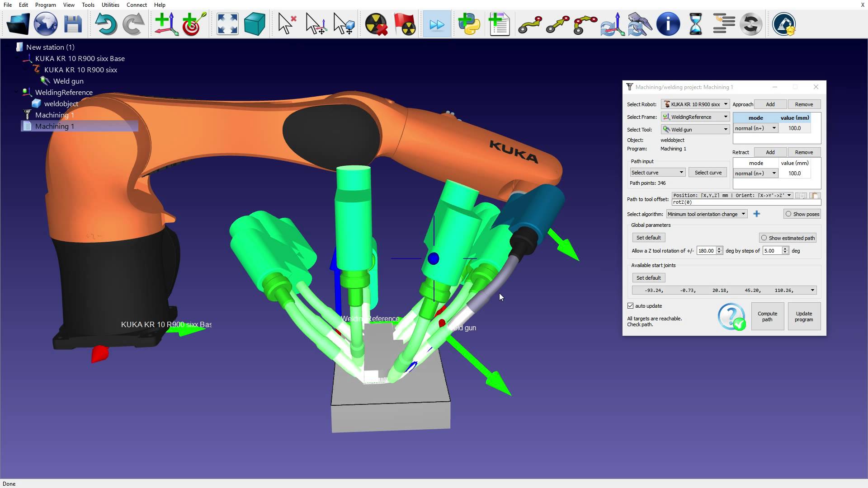The width and height of the screenshot is (868, 488).
Task: Click the Fast simulation forward arrows icon
Action: pos(437,24)
